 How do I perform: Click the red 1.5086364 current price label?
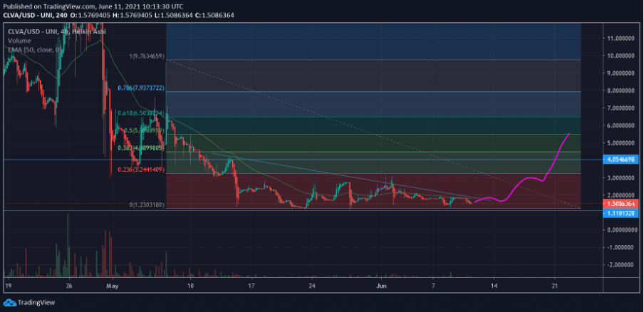(622, 203)
